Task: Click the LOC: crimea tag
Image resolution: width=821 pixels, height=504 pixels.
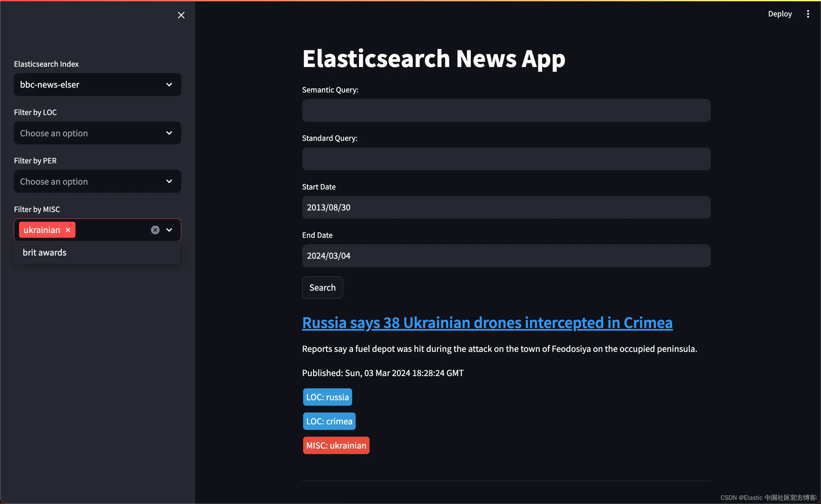Action: point(329,421)
